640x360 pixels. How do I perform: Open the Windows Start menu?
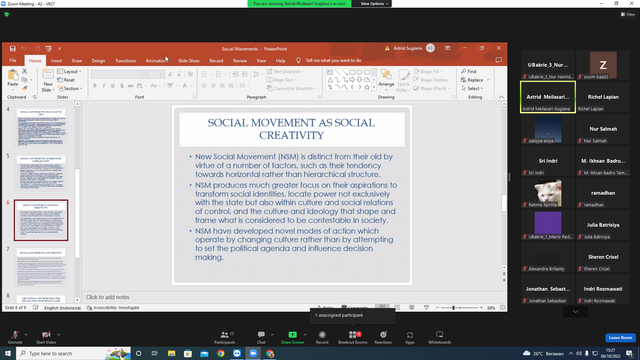[x=8, y=353]
